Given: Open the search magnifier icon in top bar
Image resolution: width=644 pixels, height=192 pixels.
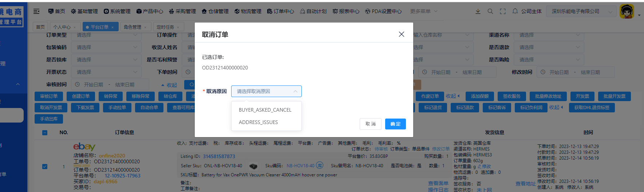Looking at the screenshot, I should (490, 11).
